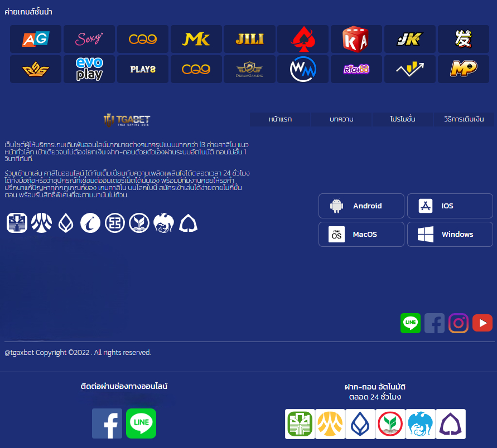Open the KA Gaming dice logo
The width and height of the screenshot is (497, 448).
[356, 39]
